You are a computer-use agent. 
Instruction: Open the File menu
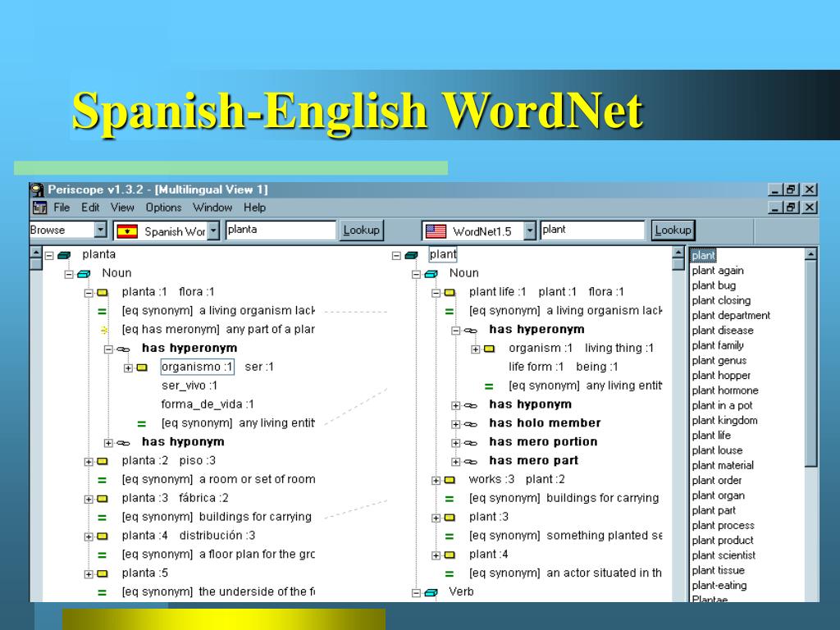pos(62,208)
